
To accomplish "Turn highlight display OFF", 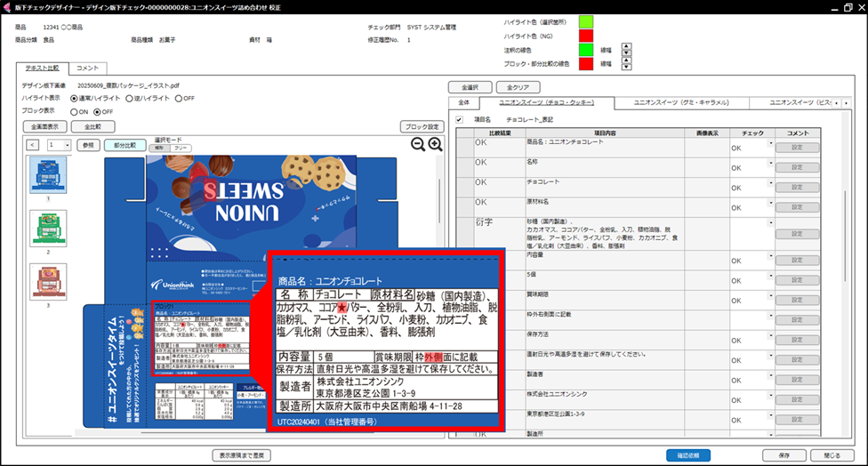I will pos(179,99).
